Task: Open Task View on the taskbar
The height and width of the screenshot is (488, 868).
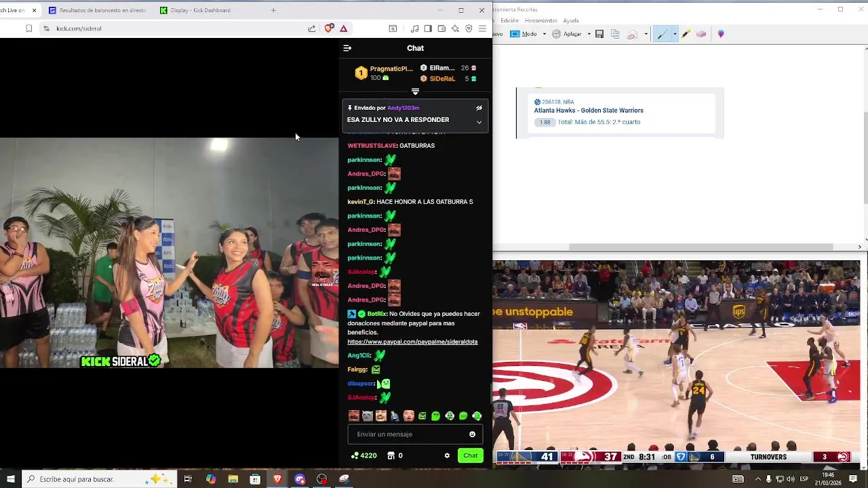Action: coord(188,479)
